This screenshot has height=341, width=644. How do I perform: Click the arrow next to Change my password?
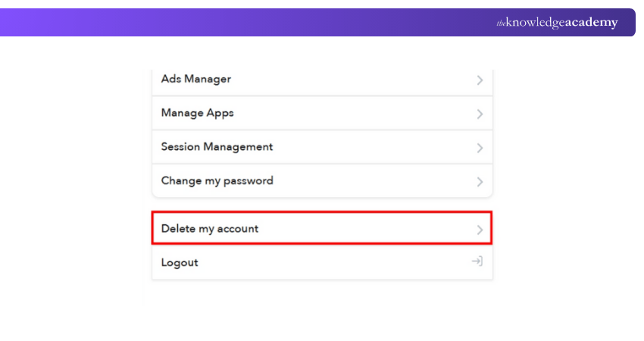(480, 183)
